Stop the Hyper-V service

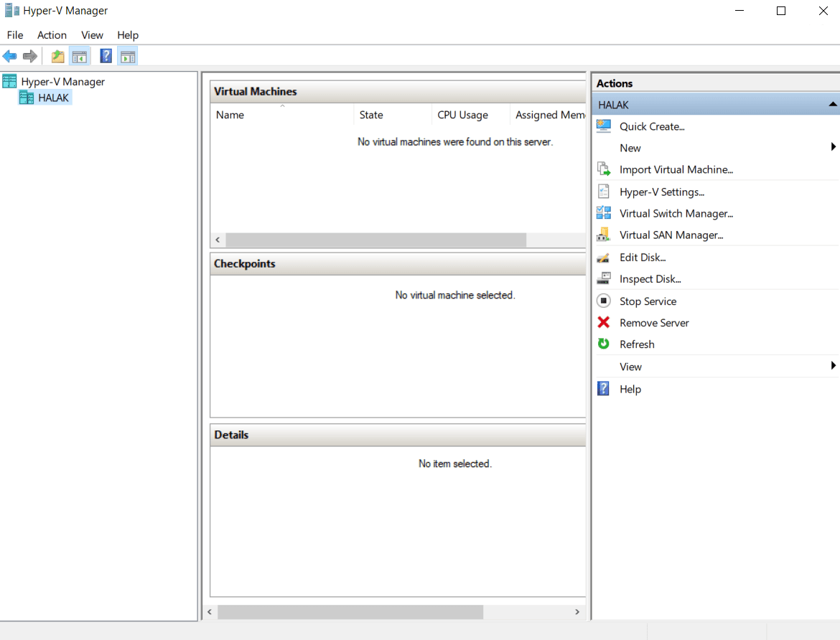pyautogui.click(x=648, y=301)
